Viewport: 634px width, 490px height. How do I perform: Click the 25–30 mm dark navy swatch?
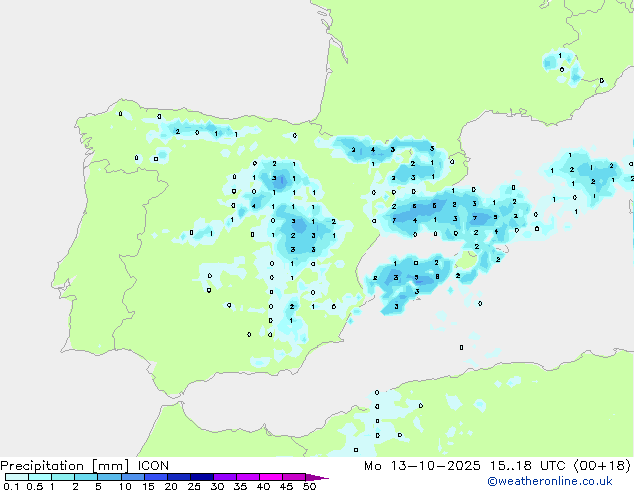[x=201, y=477]
